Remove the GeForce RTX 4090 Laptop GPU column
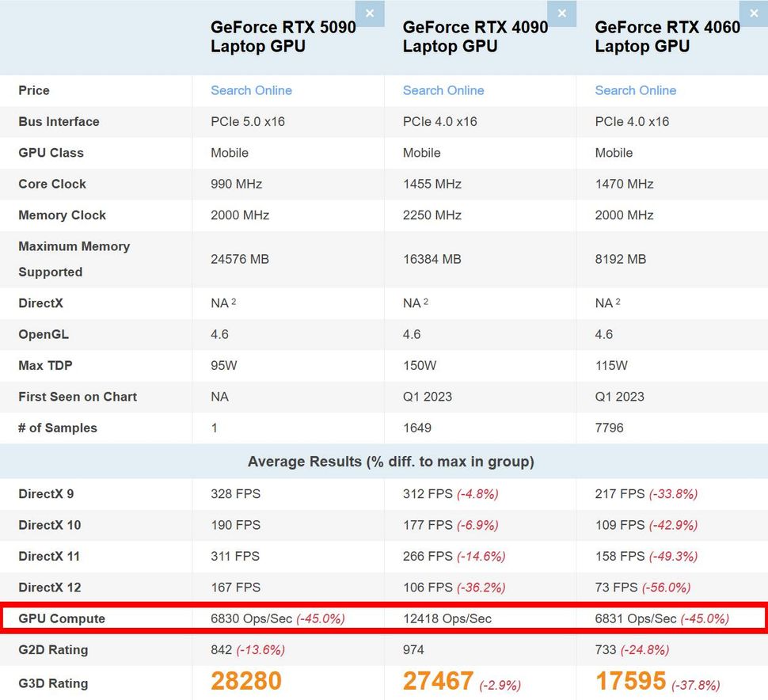The height and width of the screenshot is (700, 768). [562, 13]
